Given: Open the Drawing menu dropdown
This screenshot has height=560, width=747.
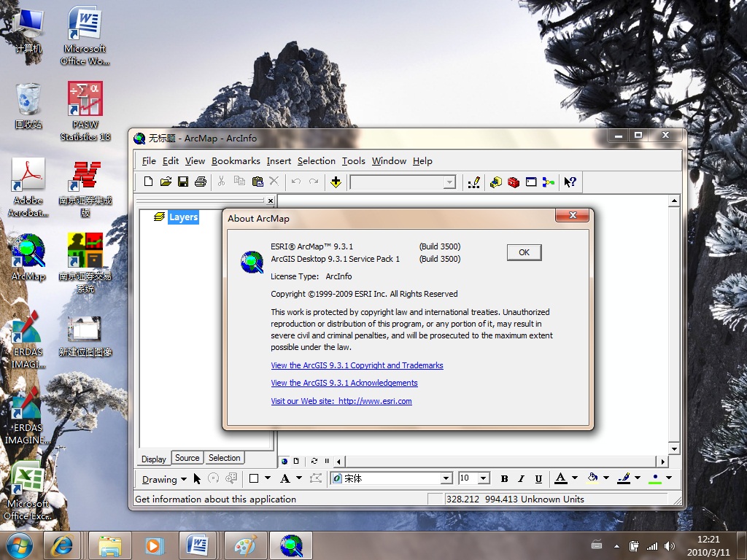Looking at the screenshot, I should 164,479.
